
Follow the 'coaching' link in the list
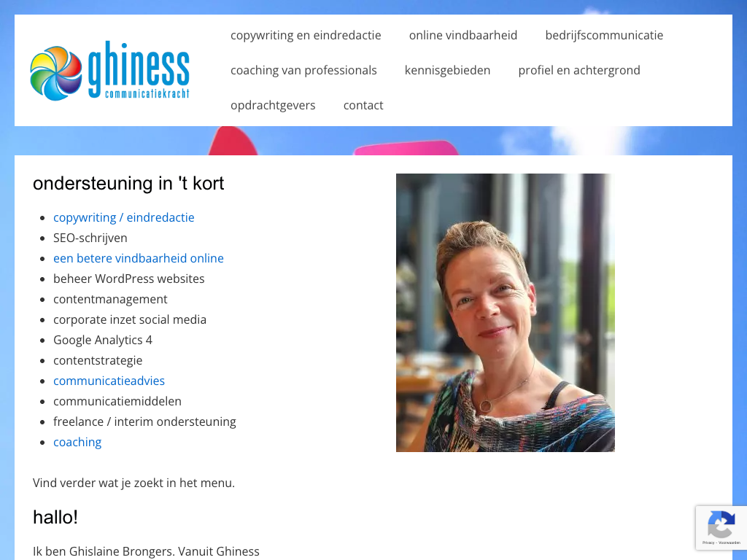click(77, 443)
